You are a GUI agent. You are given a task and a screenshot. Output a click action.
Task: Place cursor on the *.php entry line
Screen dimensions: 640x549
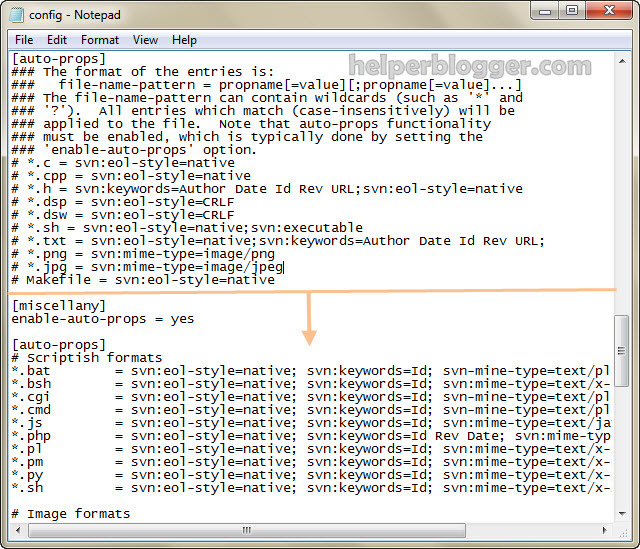coord(200,436)
